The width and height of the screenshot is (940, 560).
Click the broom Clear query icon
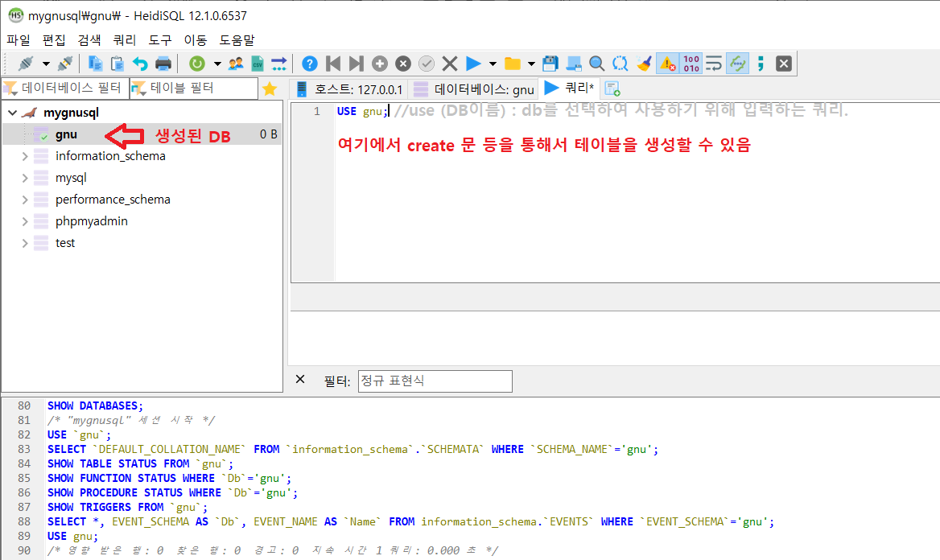coord(644,64)
